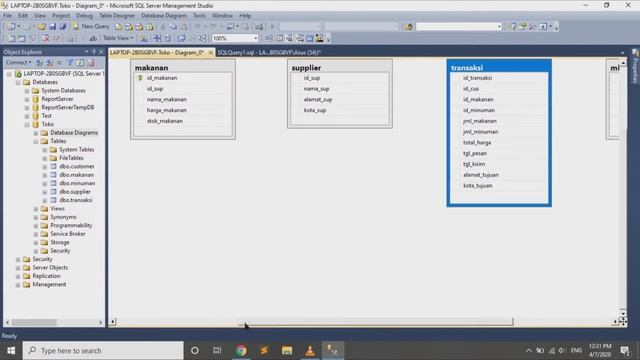Image resolution: width=640 pixels, height=360 pixels.
Task: Select id_makanan row in makanan table
Action: (x=183, y=78)
